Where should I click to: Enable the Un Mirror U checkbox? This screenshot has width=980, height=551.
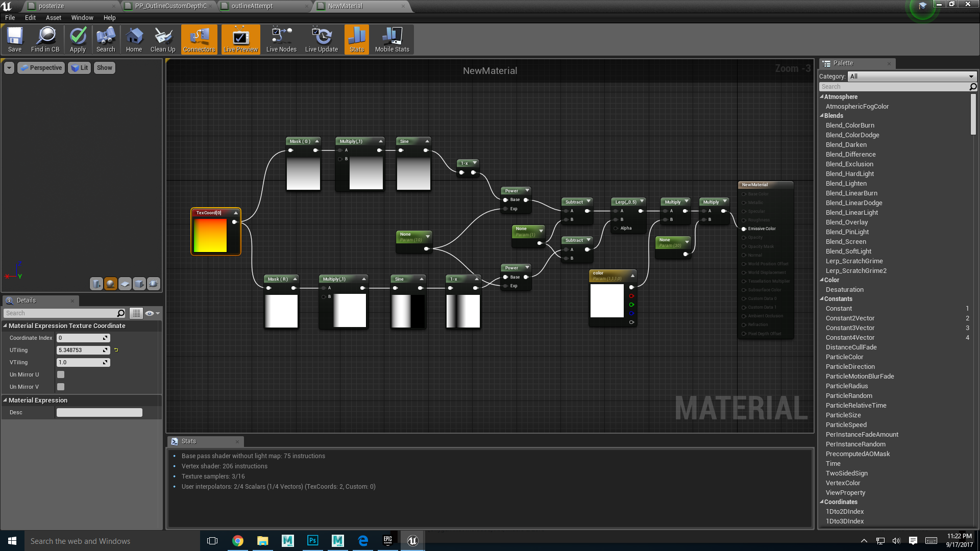point(61,374)
